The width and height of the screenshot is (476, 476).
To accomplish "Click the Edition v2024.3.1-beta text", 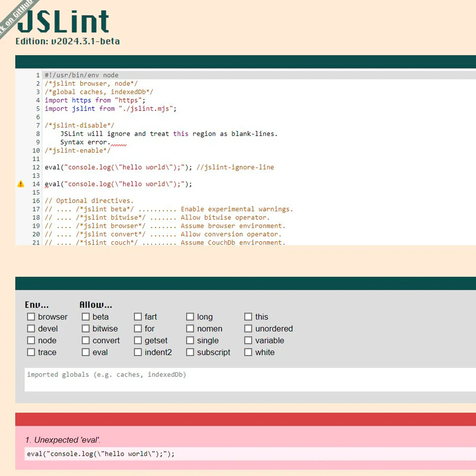I will 68,41.
